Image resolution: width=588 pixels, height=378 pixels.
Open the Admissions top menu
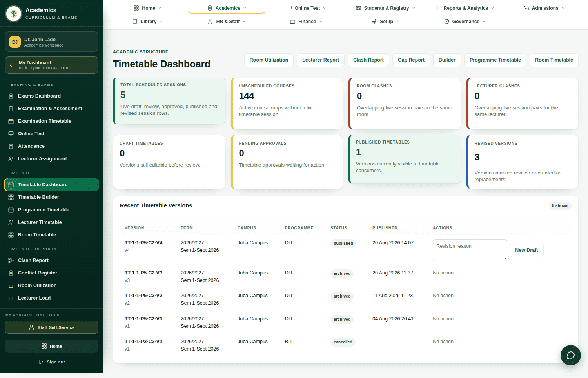tap(544, 8)
